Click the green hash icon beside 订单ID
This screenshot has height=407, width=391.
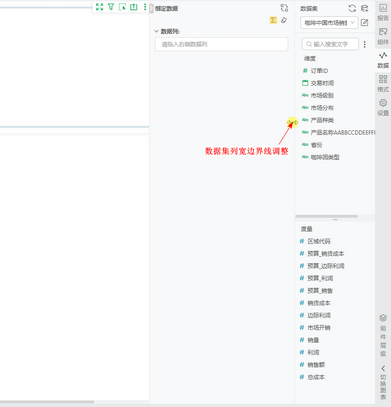pyautogui.click(x=305, y=70)
